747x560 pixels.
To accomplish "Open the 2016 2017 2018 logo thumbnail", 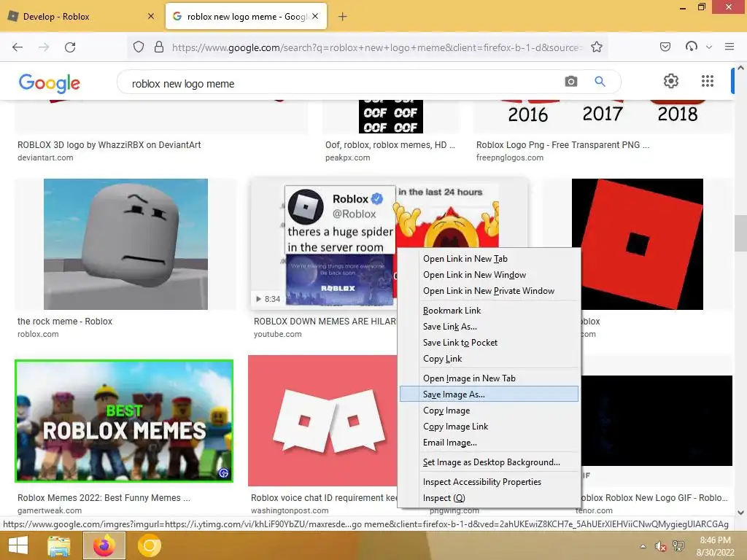I will (603, 117).
